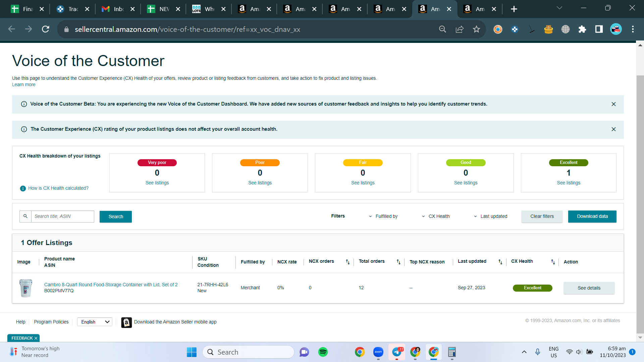The height and width of the screenshot is (362, 644).
Task: Sort by NCX orders column arrows
Action: [348, 262]
